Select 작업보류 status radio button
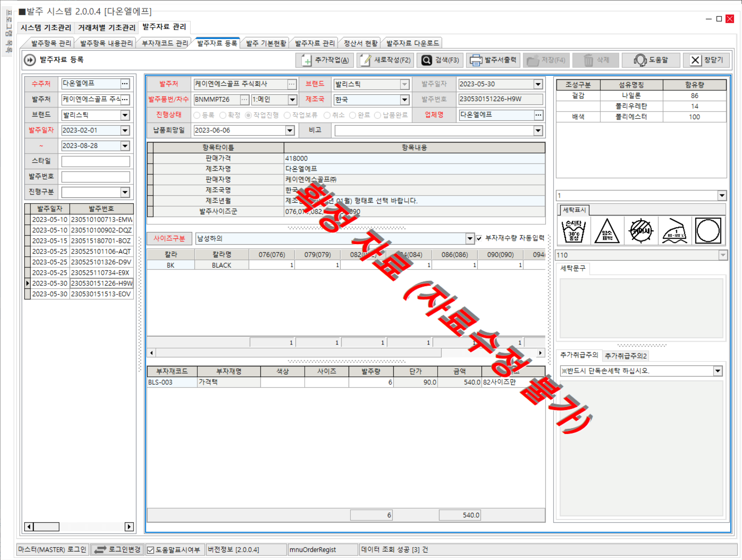This screenshot has width=742, height=560. coord(287,115)
